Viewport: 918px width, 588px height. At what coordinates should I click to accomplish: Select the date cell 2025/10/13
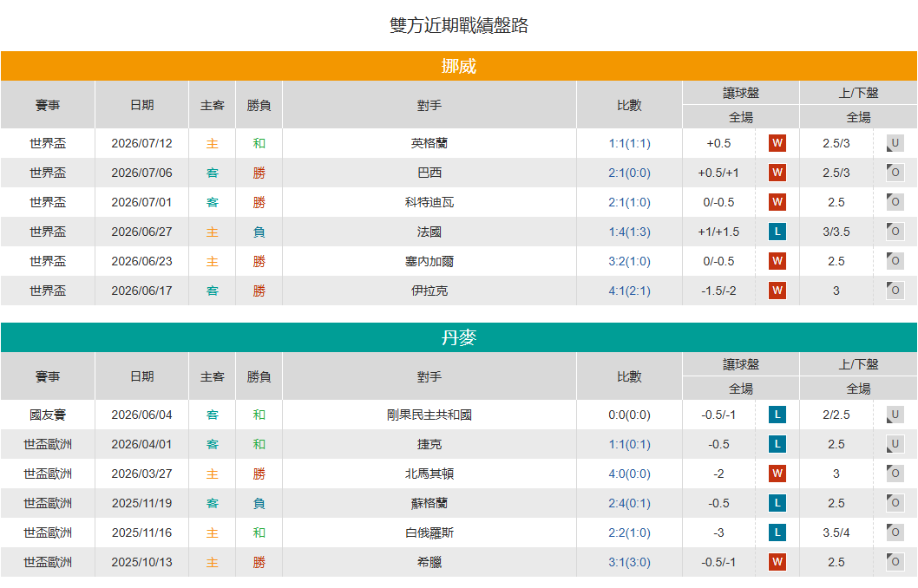point(141,562)
